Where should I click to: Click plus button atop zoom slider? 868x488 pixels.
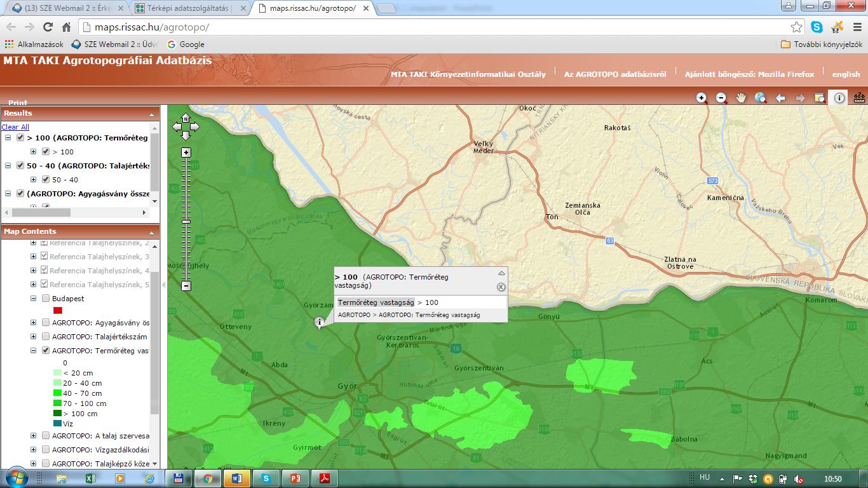tap(186, 152)
